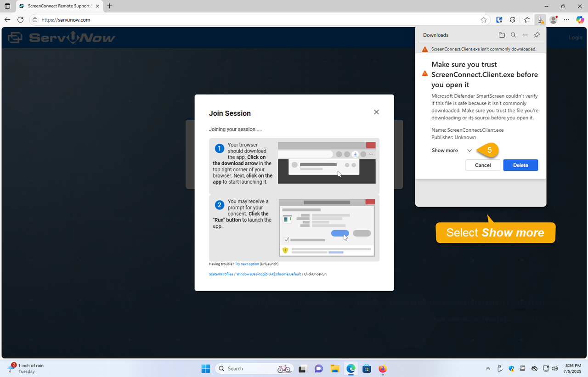
Task: Click the Login link on ServUNow
Action: 575,37
